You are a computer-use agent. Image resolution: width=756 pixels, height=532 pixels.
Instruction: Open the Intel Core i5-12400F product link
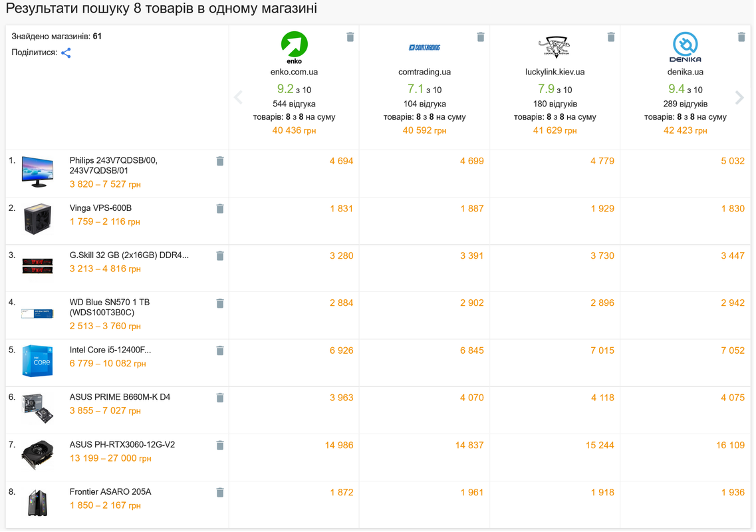pos(110,350)
